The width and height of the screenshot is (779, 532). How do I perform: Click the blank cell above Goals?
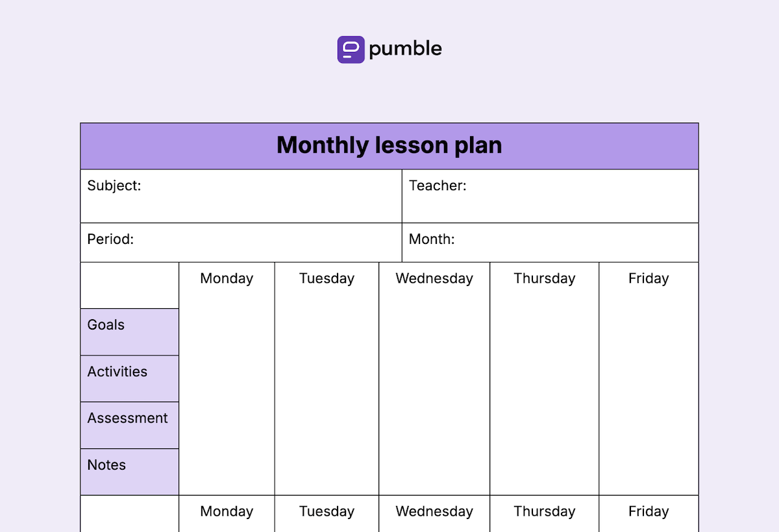[129, 285]
